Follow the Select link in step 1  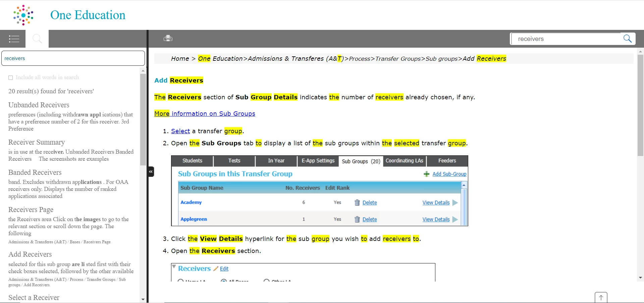(x=180, y=131)
